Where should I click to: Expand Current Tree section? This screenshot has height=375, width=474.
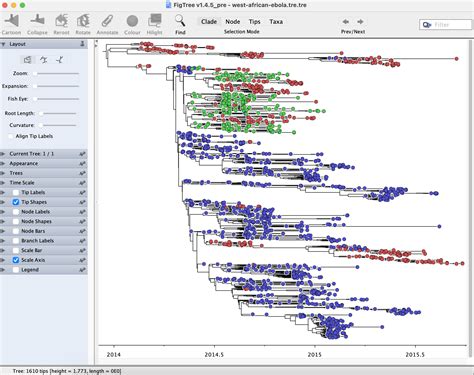[x=3, y=154]
